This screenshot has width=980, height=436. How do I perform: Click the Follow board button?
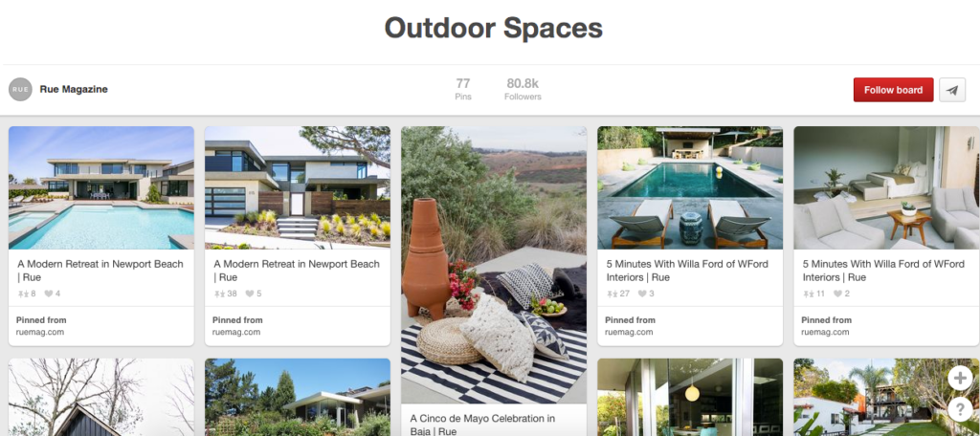pyautogui.click(x=893, y=90)
